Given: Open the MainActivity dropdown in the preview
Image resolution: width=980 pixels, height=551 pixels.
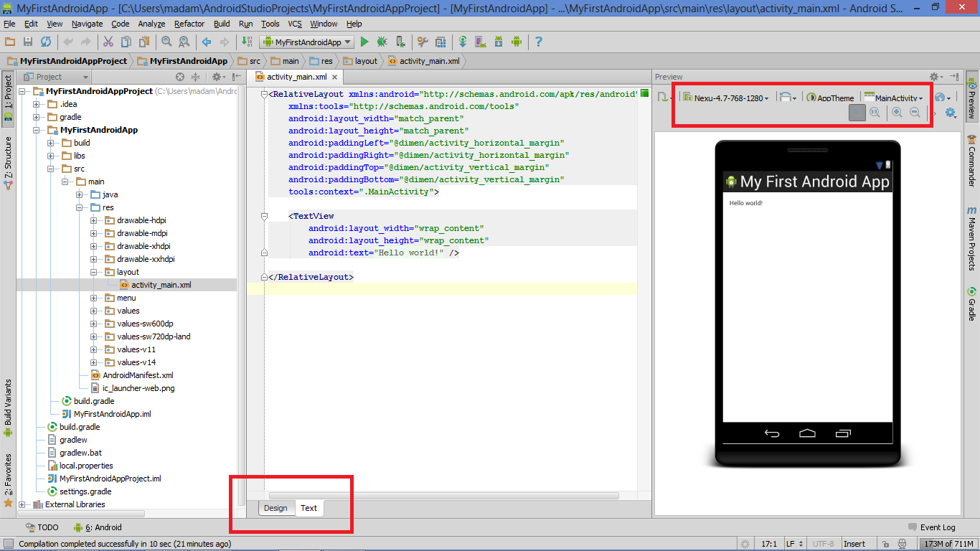Looking at the screenshot, I should click(897, 98).
